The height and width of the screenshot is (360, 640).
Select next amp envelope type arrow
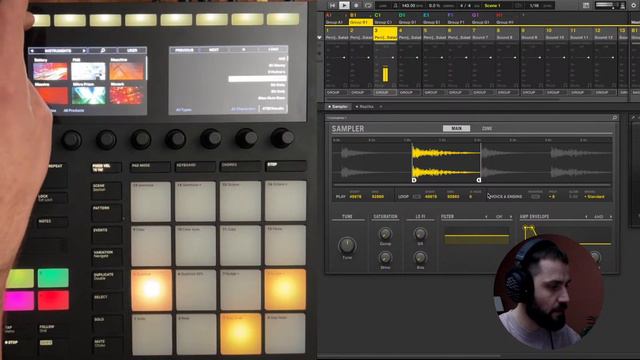pyautogui.click(x=611, y=217)
